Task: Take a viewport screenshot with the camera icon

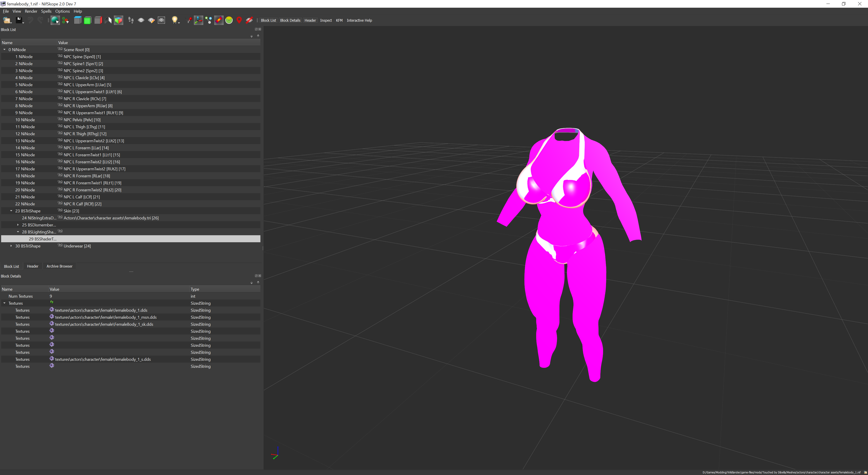Action: 161,20
